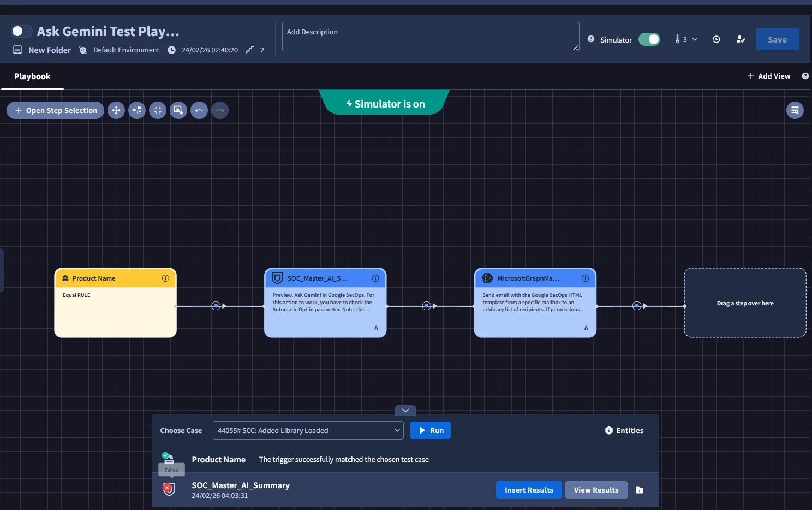This screenshot has height=510, width=812.
Task: Click the folder icon beside New Folder
Action: pyautogui.click(x=17, y=50)
